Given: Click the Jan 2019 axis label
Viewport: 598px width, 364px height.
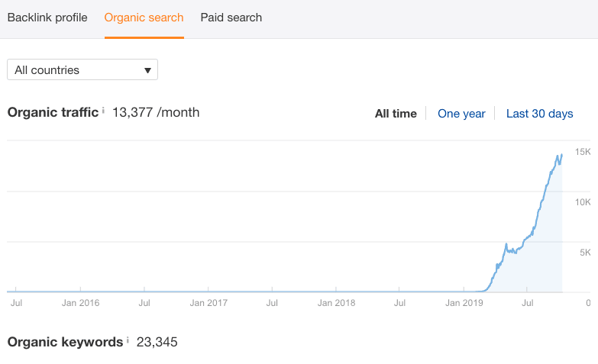Looking at the screenshot, I should pyautogui.click(x=463, y=303).
